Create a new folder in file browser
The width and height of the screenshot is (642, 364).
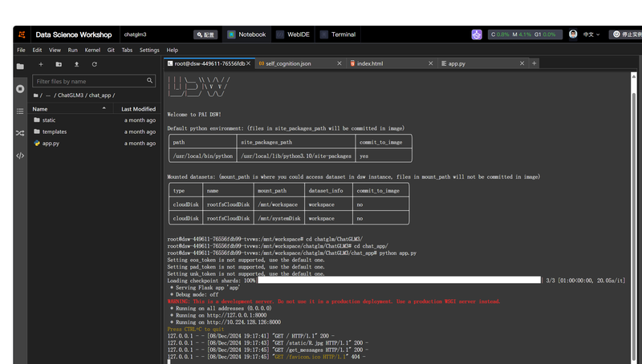click(x=59, y=64)
